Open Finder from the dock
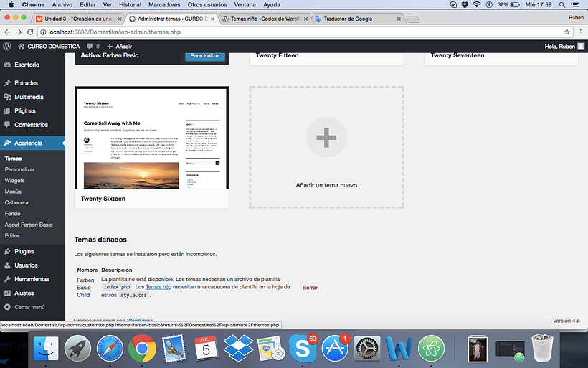 (46, 349)
